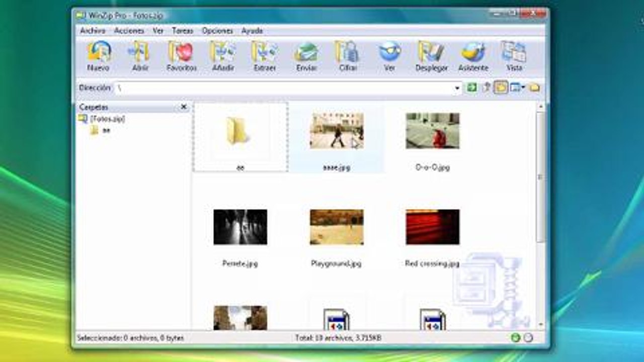Click the Enviar toolbar icon

pos(306,56)
